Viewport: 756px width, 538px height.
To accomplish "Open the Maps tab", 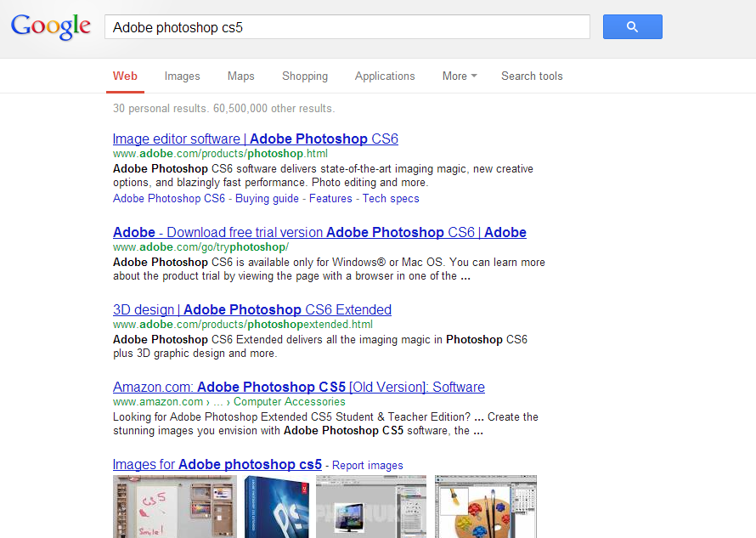I will click(240, 76).
